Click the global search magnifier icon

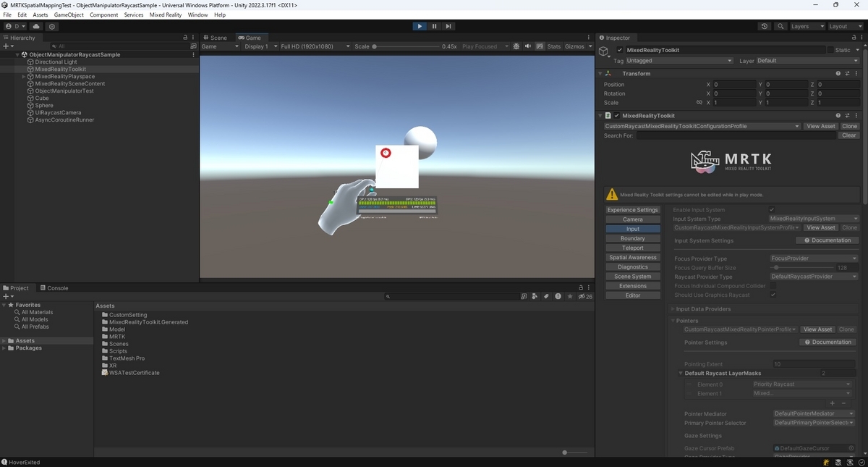tap(780, 26)
